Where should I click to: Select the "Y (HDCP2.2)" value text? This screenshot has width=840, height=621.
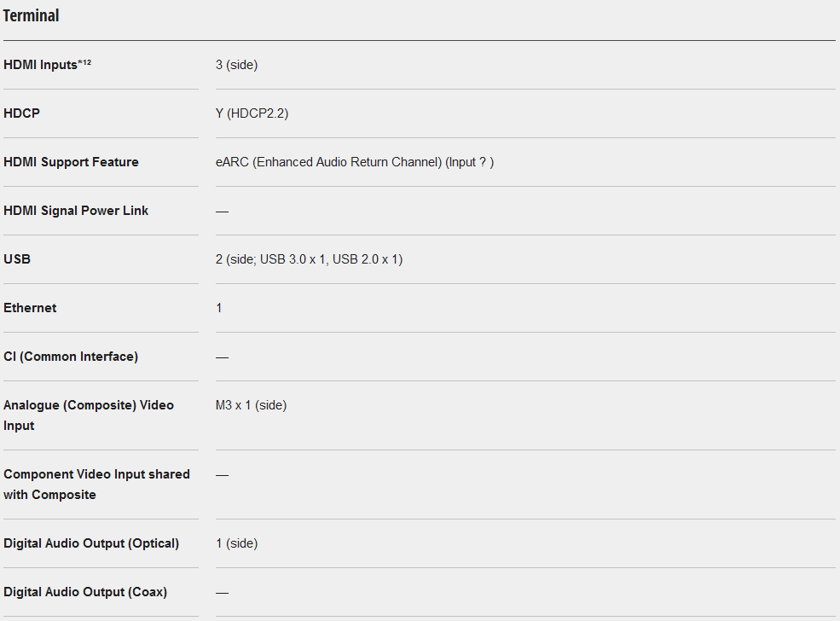[x=252, y=113]
